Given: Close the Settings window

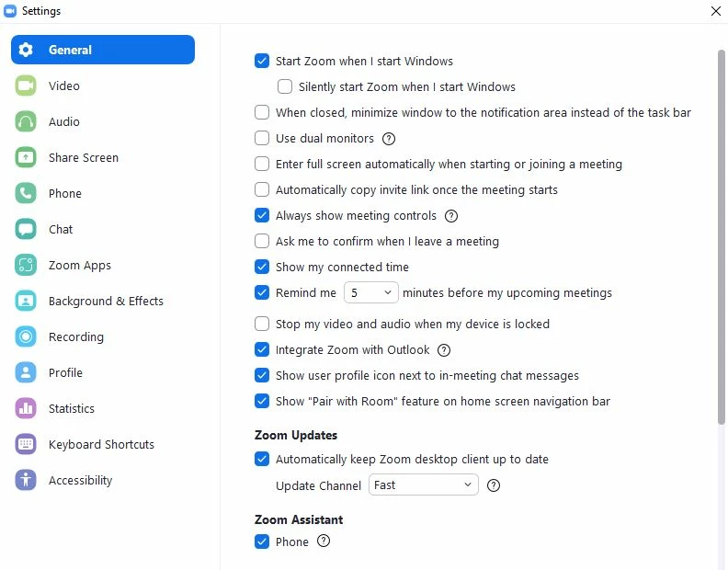Looking at the screenshot, I should (716, 11).
